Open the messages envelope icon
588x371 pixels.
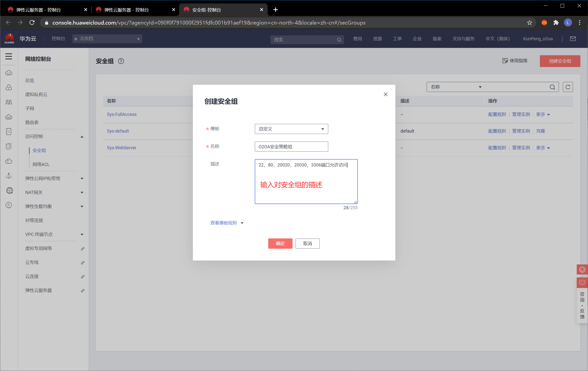pyautogui.click(x=573, y=39)
